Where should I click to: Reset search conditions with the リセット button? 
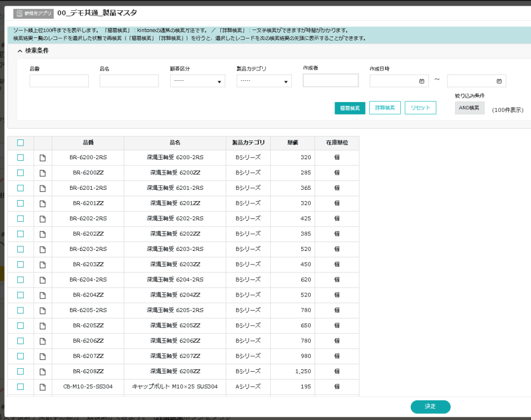pyautogui.click(x=421, y=108)
